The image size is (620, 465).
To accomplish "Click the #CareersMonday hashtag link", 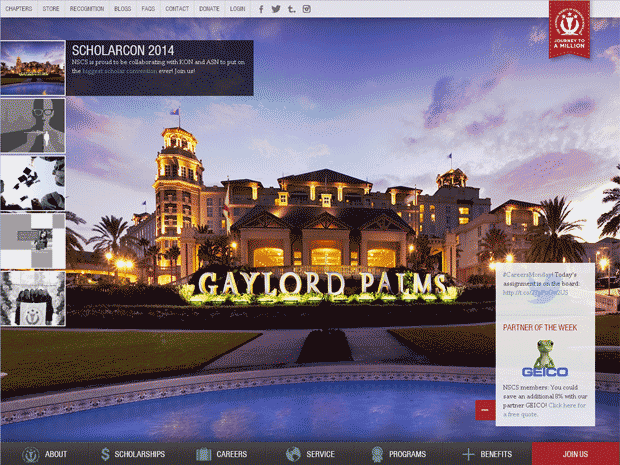I will [528, 274].
